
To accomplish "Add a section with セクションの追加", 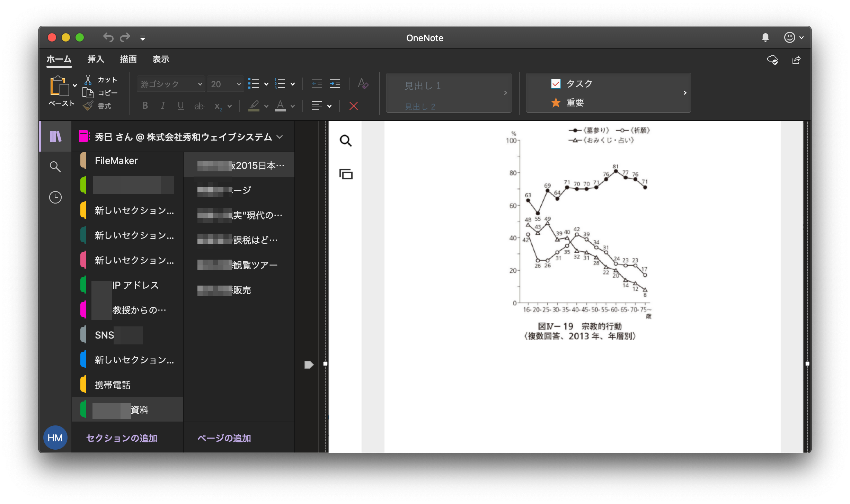I will pos(121,438).
